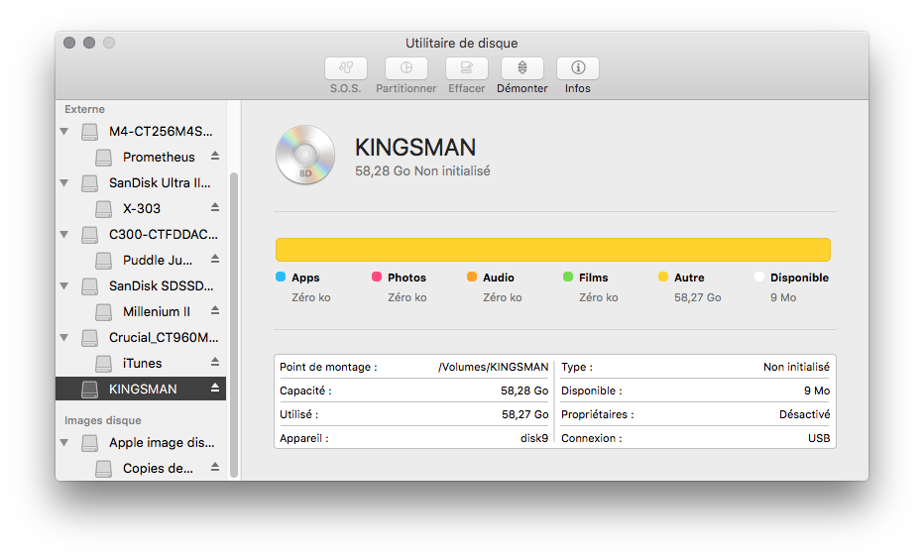Select the Copies de... volume name
This screenshot has width=924, height=560.
158,468
